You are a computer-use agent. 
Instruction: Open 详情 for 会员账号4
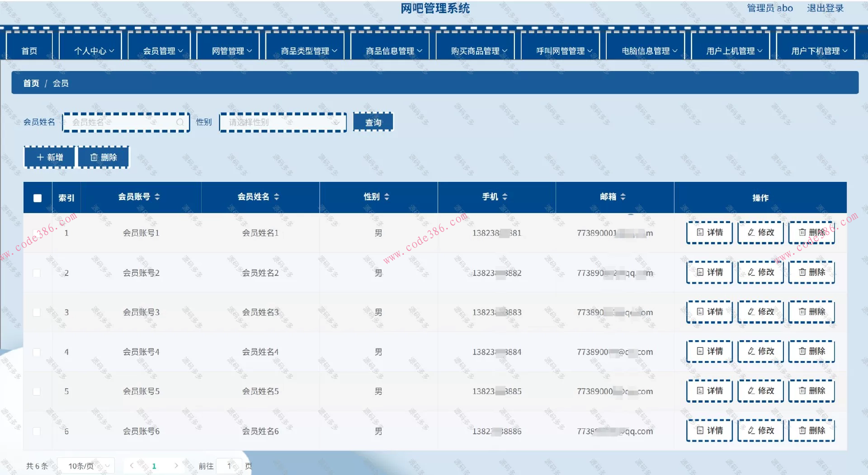click(x=709, y=351)
